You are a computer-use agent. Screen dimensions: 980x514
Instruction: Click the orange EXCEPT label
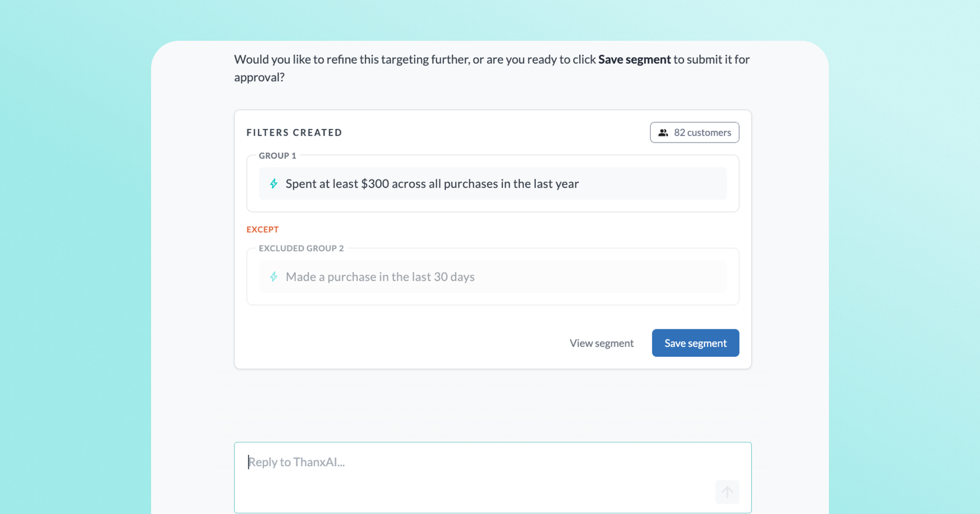(263, 230)
